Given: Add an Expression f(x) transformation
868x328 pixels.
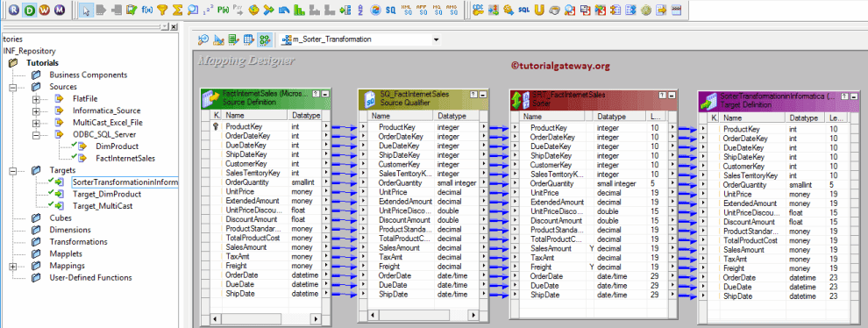Looking at the screenshot, I should [x=147, y=10].
